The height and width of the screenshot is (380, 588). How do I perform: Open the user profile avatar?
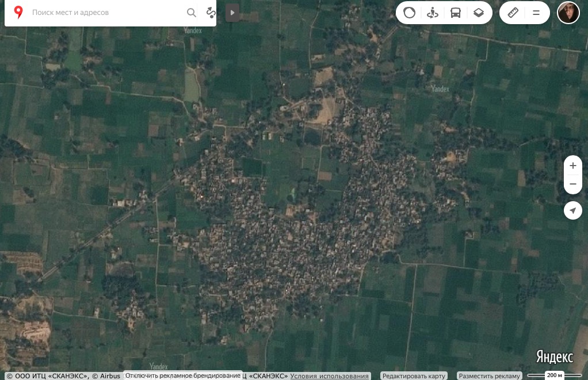click(568, 13)
